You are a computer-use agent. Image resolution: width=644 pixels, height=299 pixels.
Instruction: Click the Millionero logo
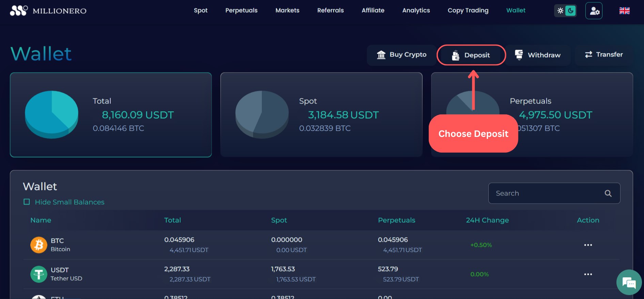48,11
